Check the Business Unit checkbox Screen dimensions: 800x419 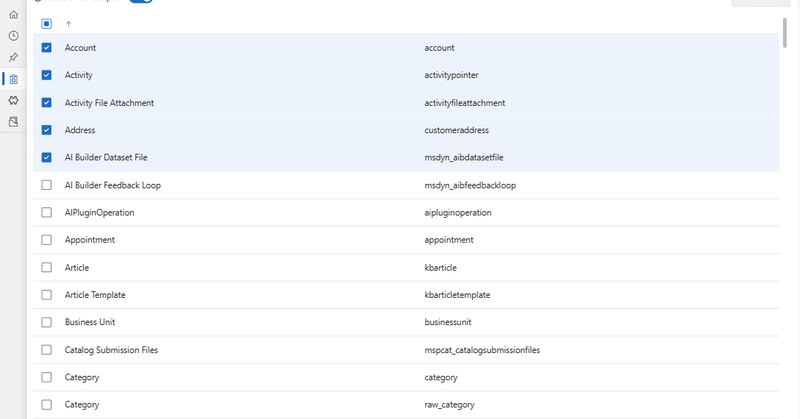(x=46, y=322)
